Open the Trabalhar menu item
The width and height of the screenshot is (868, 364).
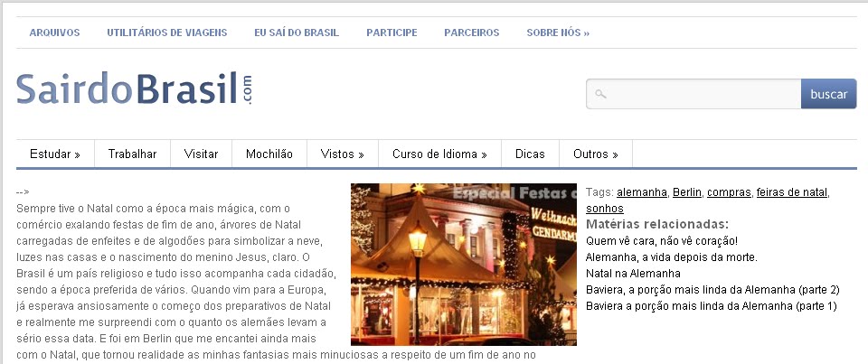click(132, 154)
